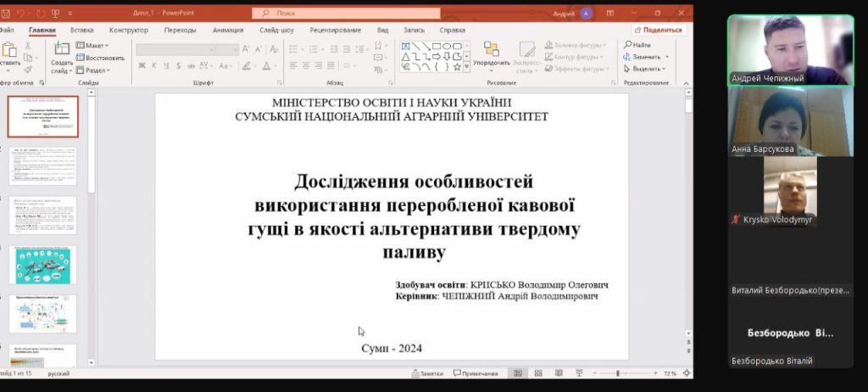Click the zoom in plus button
The width and height of the screenshot is (868, 392).
point(655,373)
